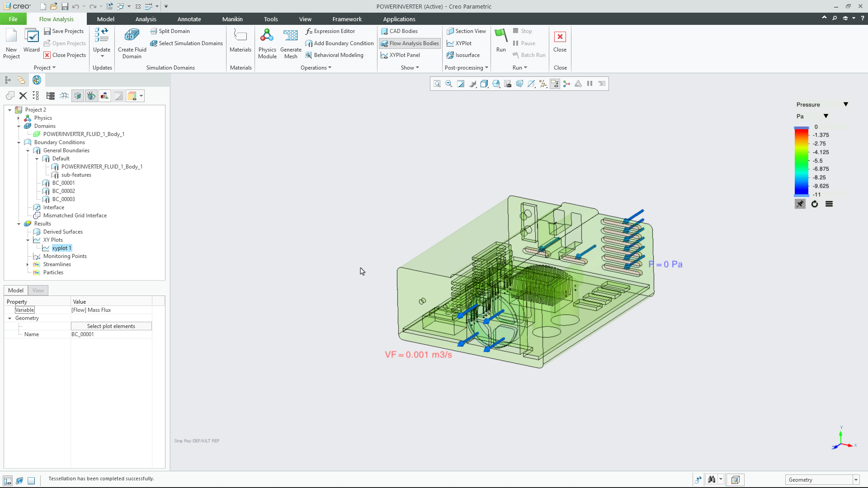Viewport: 868px width, 488px height.
Task: Open the Geometry filter dropdown at bottom right
Action: click(856, 479)
